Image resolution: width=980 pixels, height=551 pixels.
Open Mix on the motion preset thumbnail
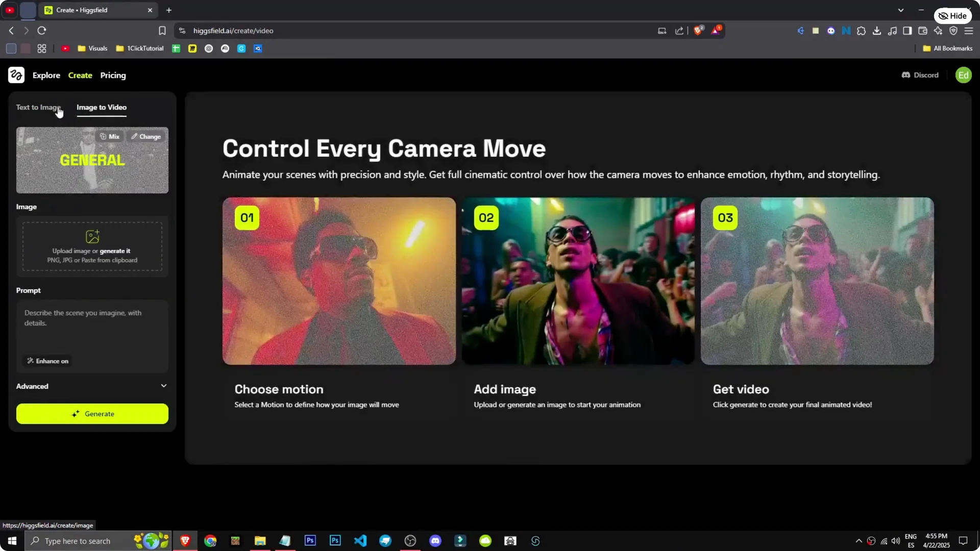(109, 136)
